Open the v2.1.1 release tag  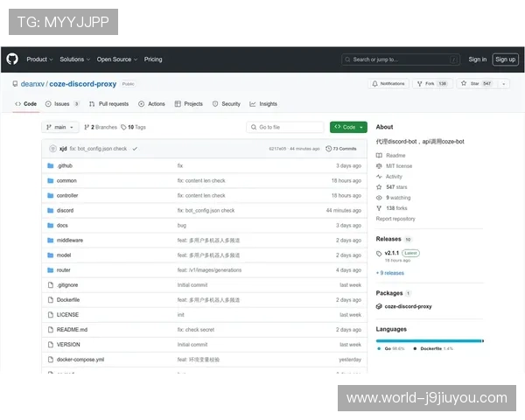click(390, 253)
